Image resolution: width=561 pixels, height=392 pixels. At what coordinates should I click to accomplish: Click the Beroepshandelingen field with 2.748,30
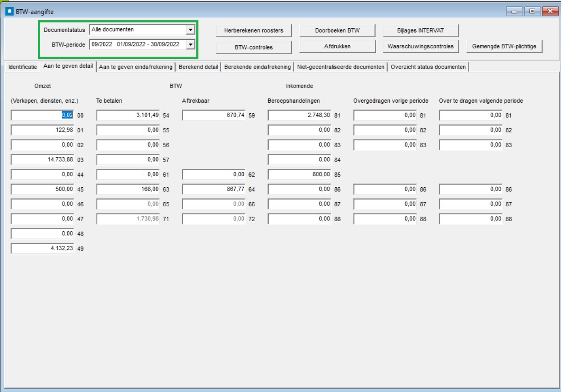[x=300, y=115]
